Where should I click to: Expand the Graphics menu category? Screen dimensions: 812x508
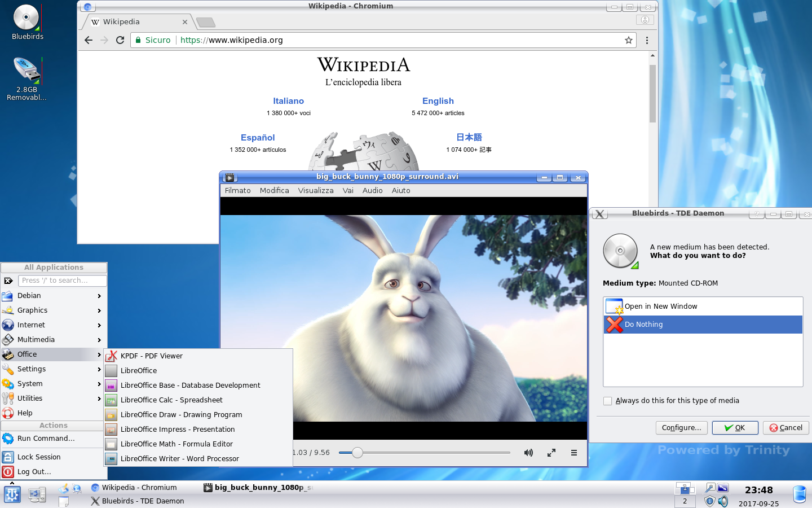click(54, 310)
